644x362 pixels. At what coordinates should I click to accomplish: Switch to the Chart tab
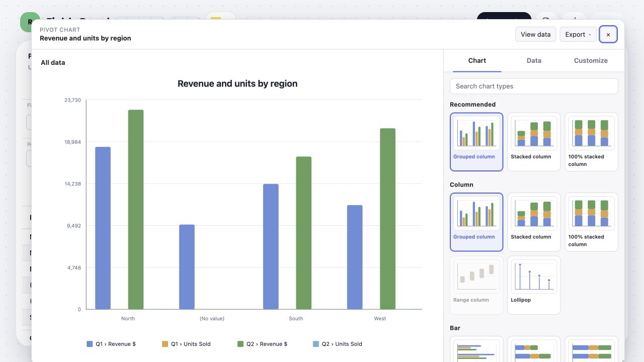point(477,60)
